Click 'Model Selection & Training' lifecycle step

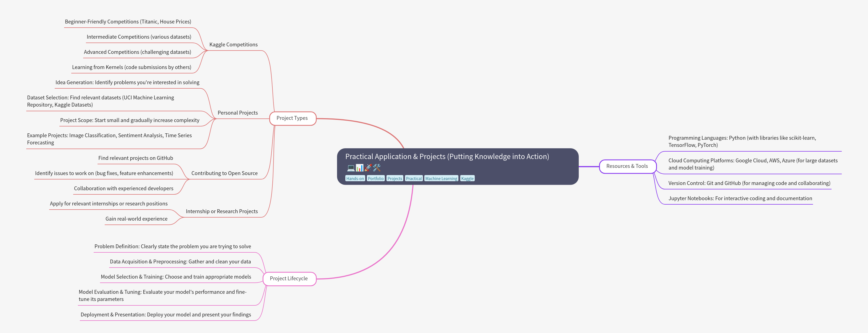click(x=176, y=276)
